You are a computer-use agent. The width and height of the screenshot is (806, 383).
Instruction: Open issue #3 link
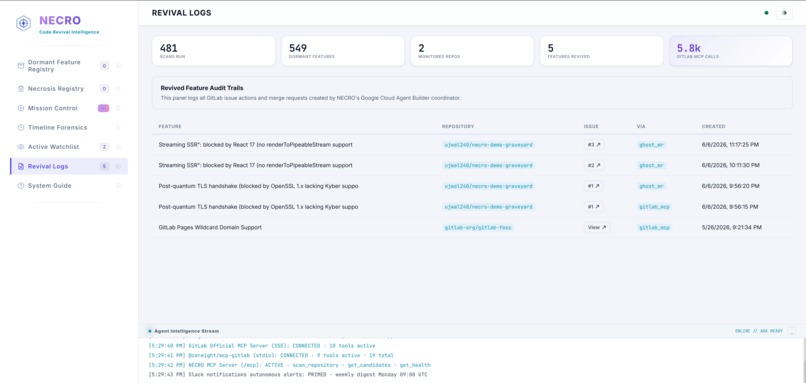(594, 145)
